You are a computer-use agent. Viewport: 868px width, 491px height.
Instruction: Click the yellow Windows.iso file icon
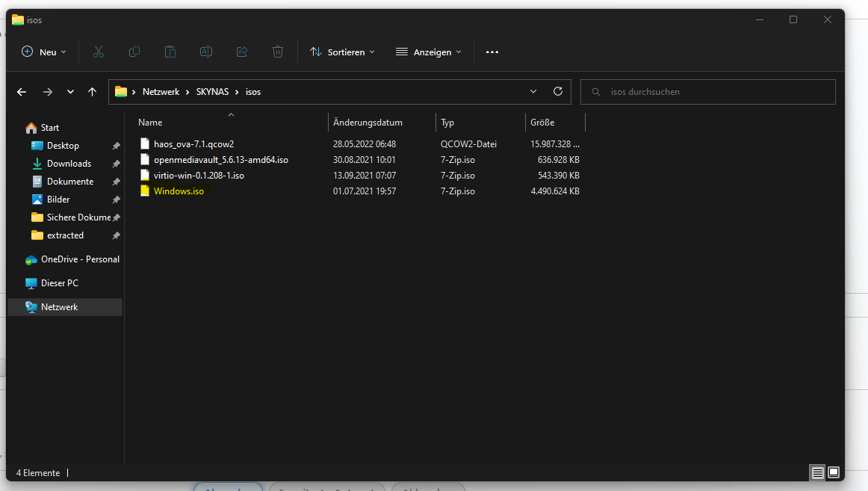(145, 191)
